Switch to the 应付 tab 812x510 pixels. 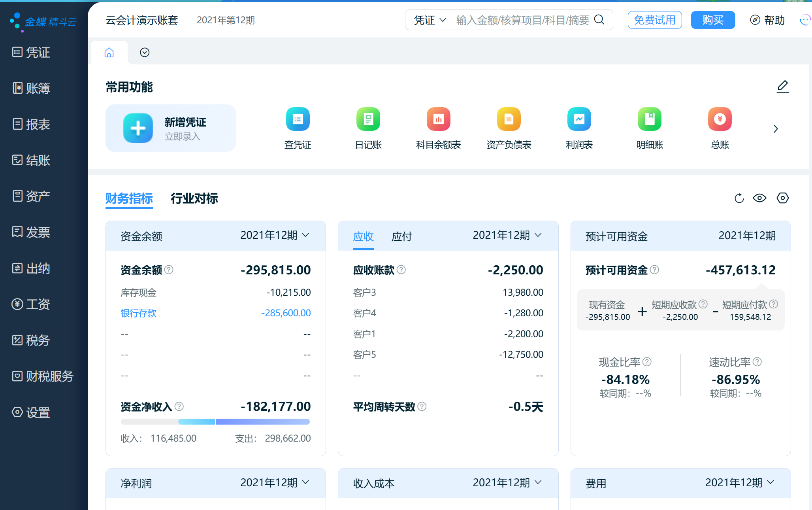401,236
